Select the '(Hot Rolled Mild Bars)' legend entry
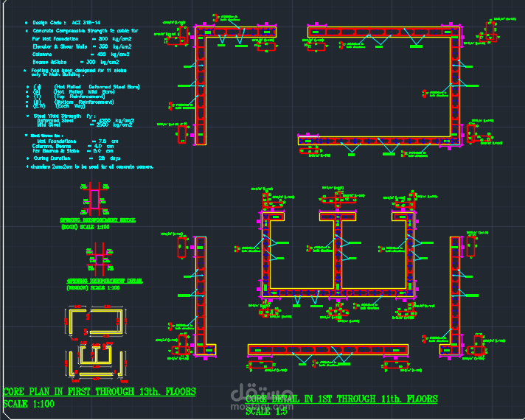Image resolution: width=525 pixels, height=420 pixels. coord(84,91)
